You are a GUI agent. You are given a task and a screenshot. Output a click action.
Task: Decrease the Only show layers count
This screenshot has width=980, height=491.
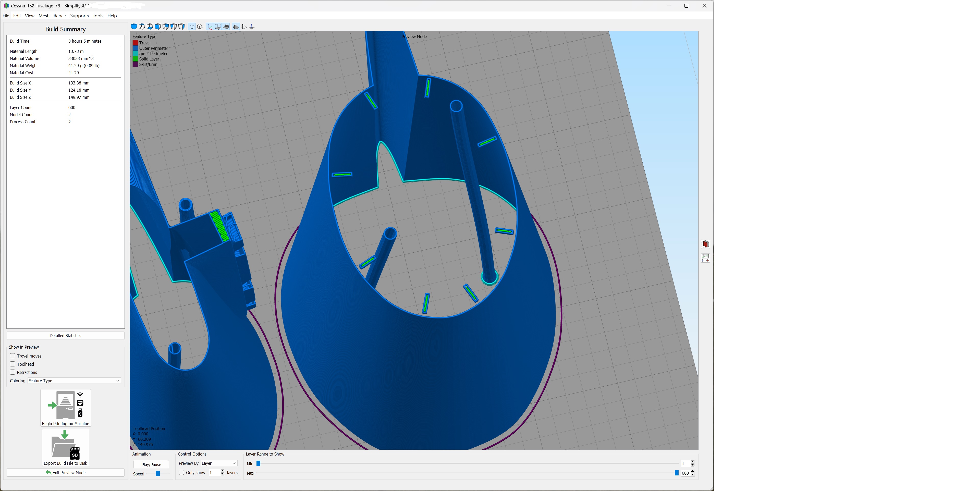click(x=223, y=474)
